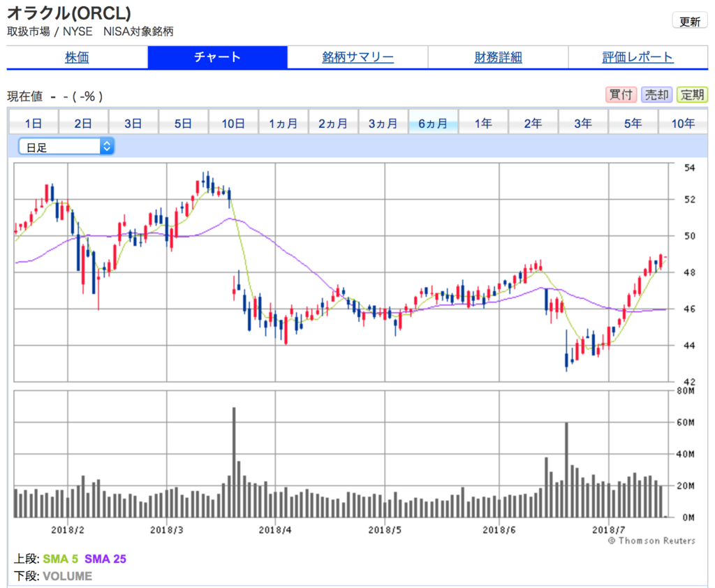The width and height of the screenshot is (715, 588).
Task: Click the SMA 25 legend label
Action: click(104, 559)
